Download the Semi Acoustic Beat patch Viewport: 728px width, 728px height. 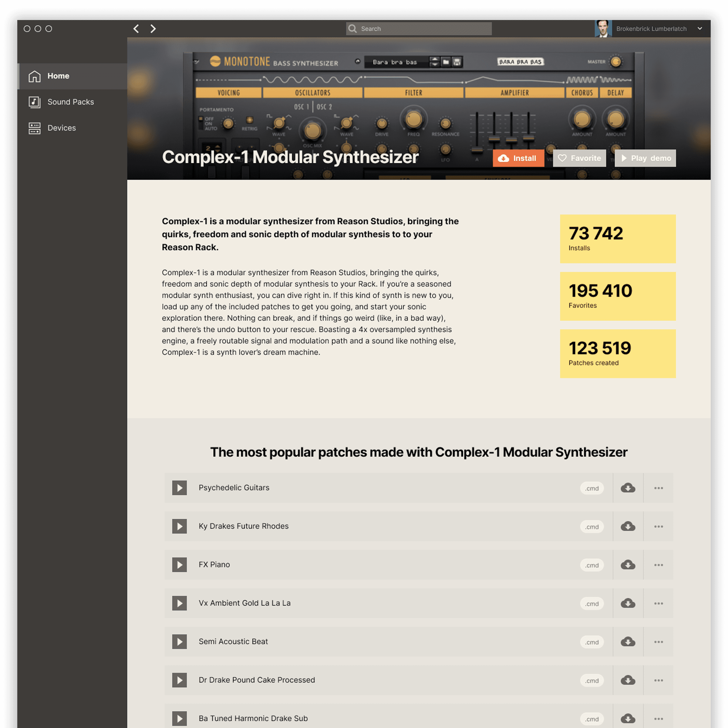coord(628,642)
